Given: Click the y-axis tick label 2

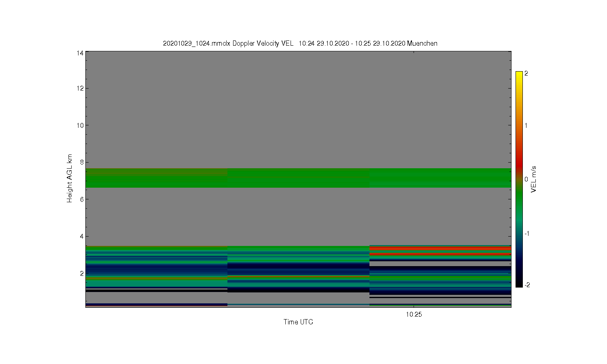Looking at the screenshot, I should pyautogui.click(x=82, y=273).
